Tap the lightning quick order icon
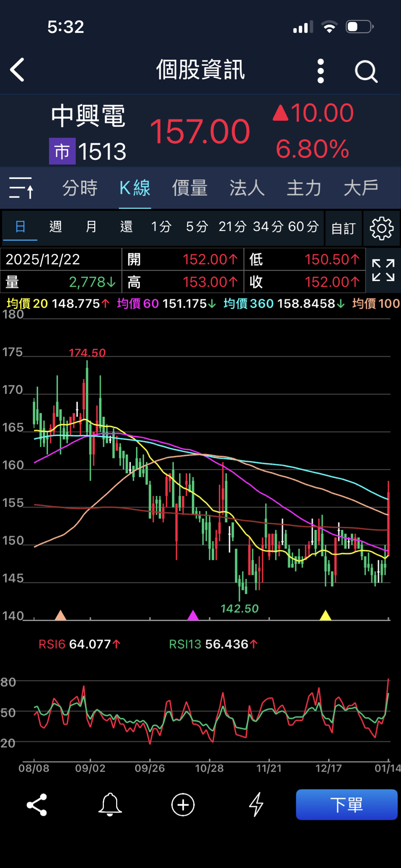The image size is (401, 868). point(256,805)
